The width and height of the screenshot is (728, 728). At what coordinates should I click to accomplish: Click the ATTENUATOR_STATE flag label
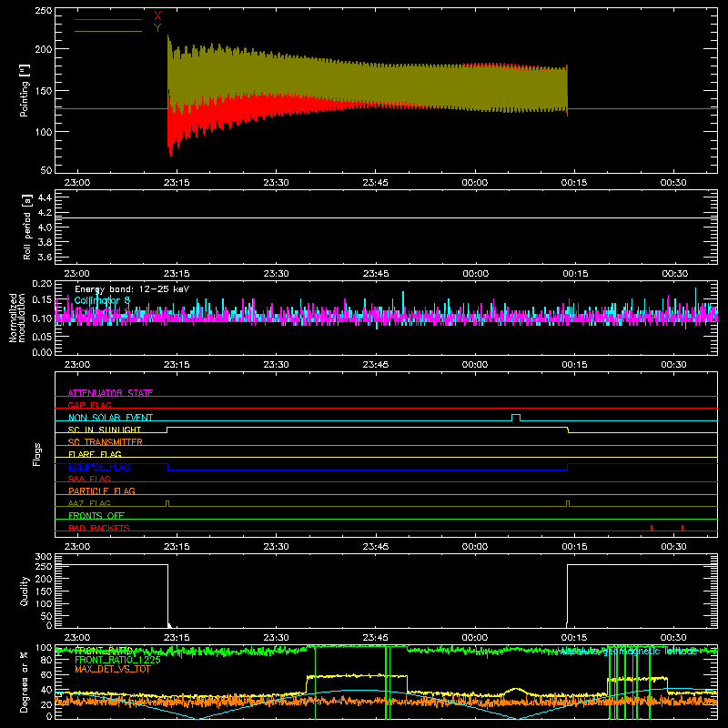tap(110, 393)
